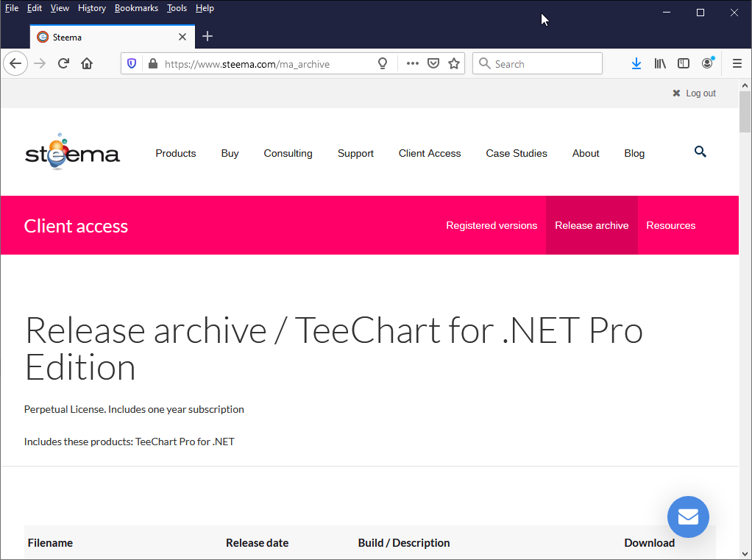Open the Blog nav link
Screen dimensions: 752x560
634,153
